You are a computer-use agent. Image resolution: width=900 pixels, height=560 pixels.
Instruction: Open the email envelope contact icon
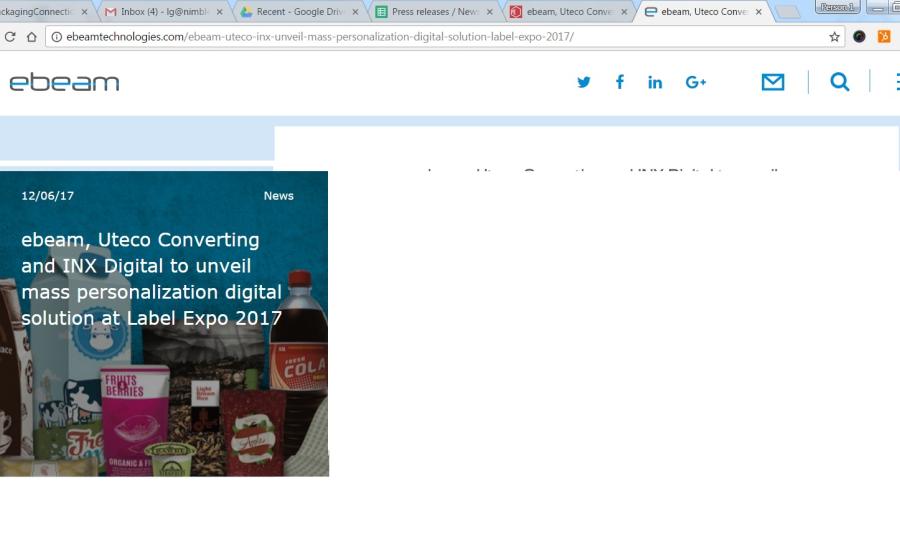pos(773,82)
